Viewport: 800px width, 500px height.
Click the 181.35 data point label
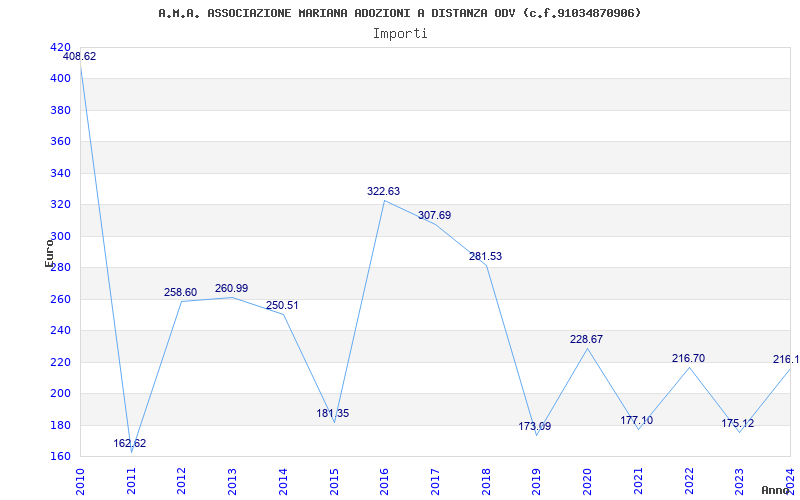[332, 414]
